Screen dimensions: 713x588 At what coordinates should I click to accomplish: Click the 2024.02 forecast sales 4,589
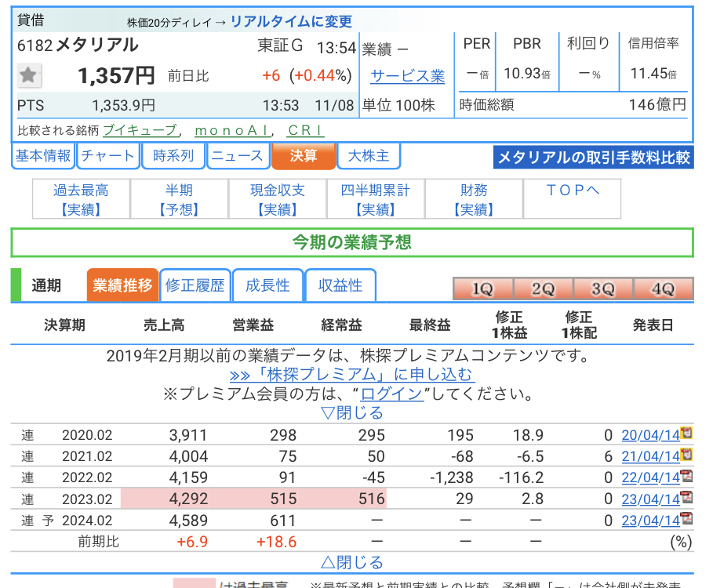pyautogui.click(x=188, y=521)
